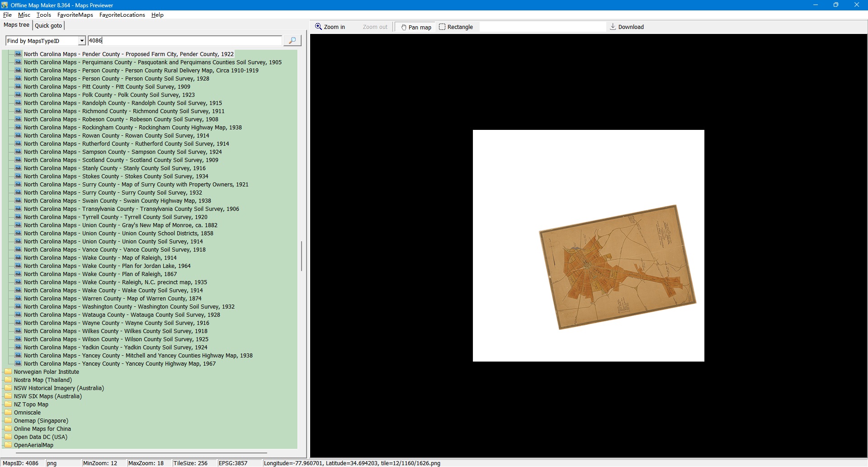Open the FavoriteMaps menu

point(75,15)
